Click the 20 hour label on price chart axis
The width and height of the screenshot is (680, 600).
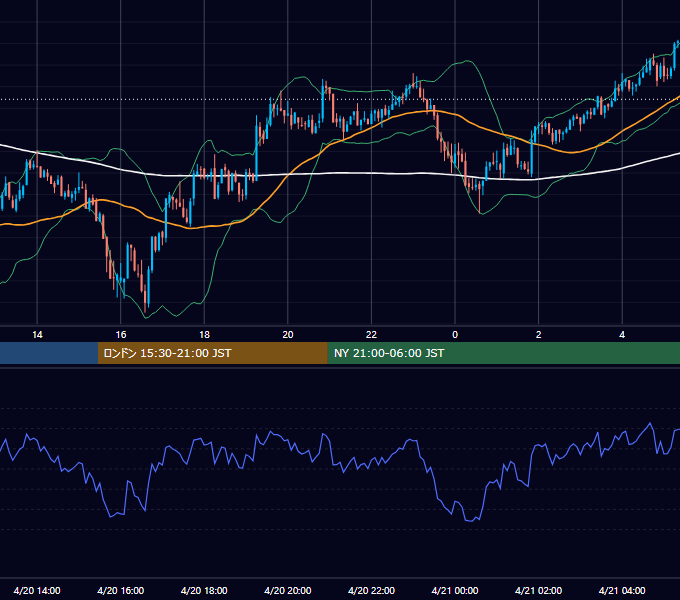tap(288, 335)
